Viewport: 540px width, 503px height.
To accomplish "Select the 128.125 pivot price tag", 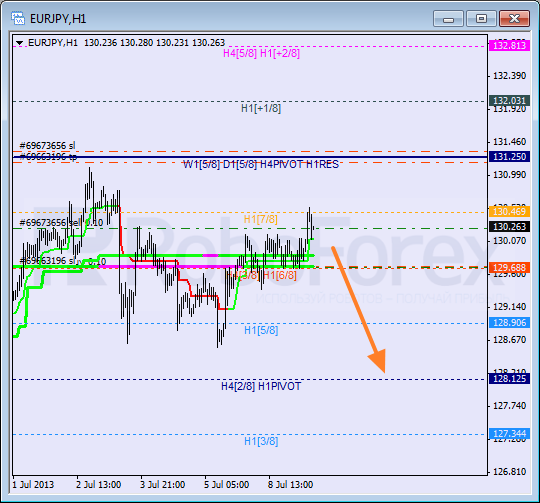I will point(509,379).
